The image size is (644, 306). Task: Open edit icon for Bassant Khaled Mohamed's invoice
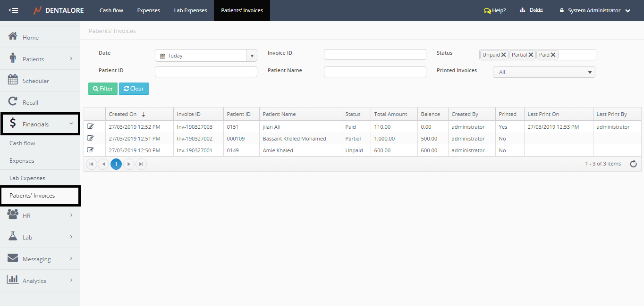90,138
